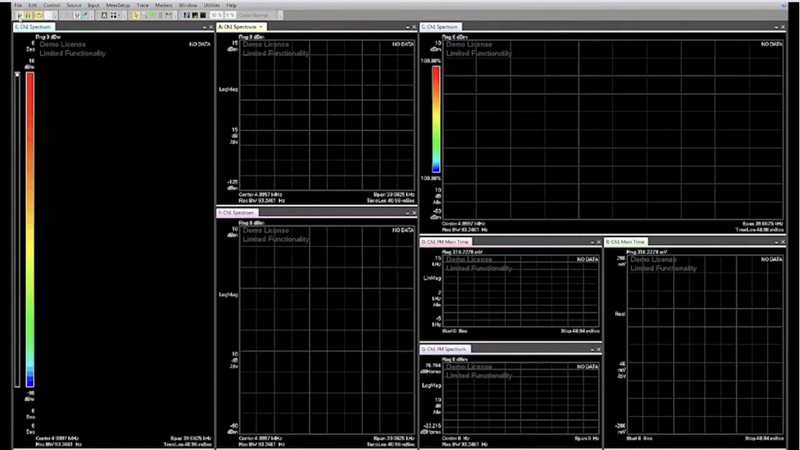800x450 pixels.
Task: Open the File menu
Action: click(x=18, y=5)
